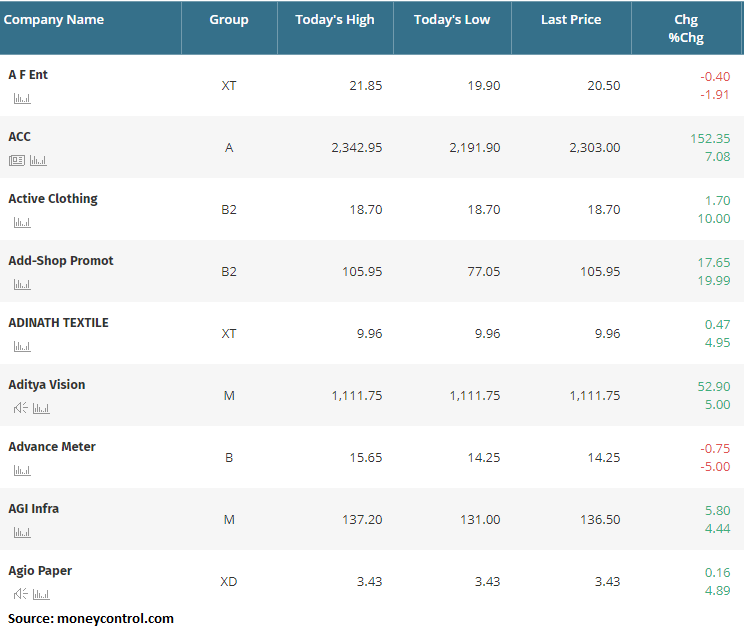
Task: Click the megaphone icon under Agio Paper
Action: click(20, 594)
